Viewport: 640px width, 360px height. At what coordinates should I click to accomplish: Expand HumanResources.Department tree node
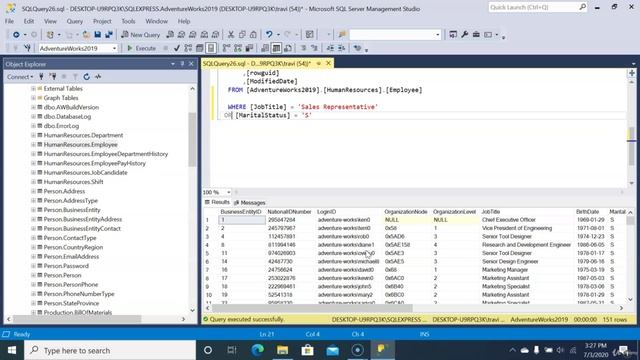coord(33,135)
